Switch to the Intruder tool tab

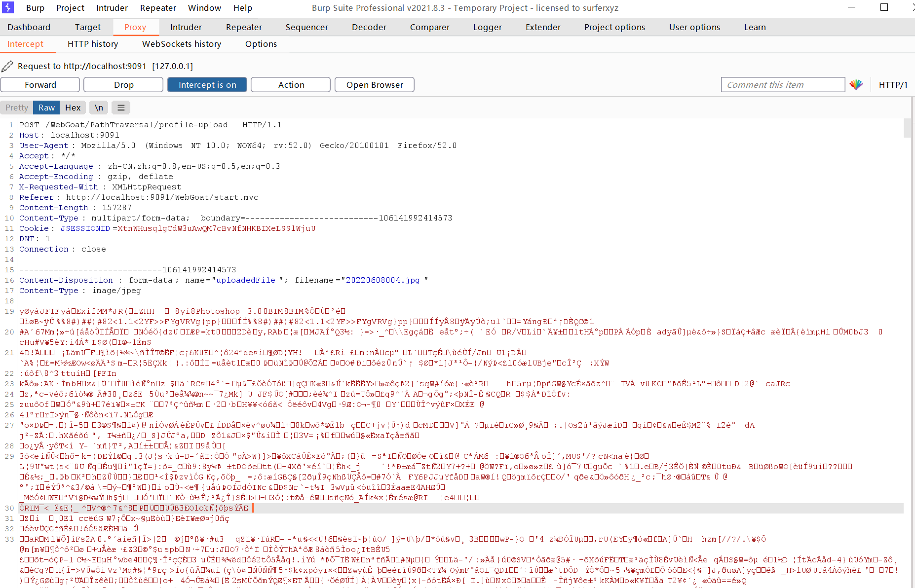click(186, 27)
